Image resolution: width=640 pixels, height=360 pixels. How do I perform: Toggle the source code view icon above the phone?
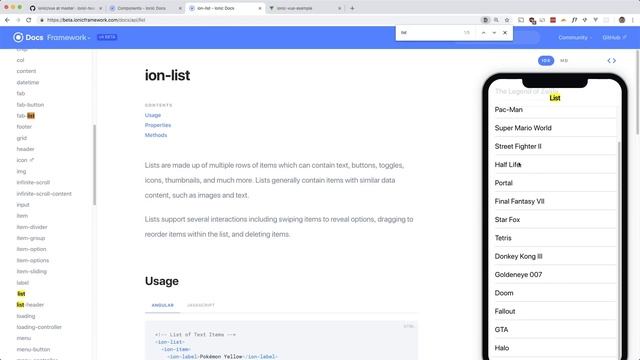pos(611,60)
